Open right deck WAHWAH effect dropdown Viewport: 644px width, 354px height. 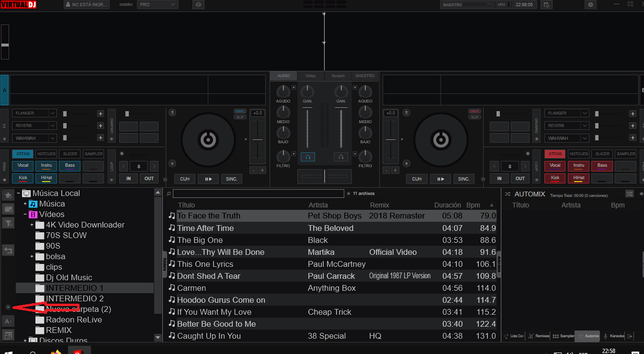click(566, 138)
